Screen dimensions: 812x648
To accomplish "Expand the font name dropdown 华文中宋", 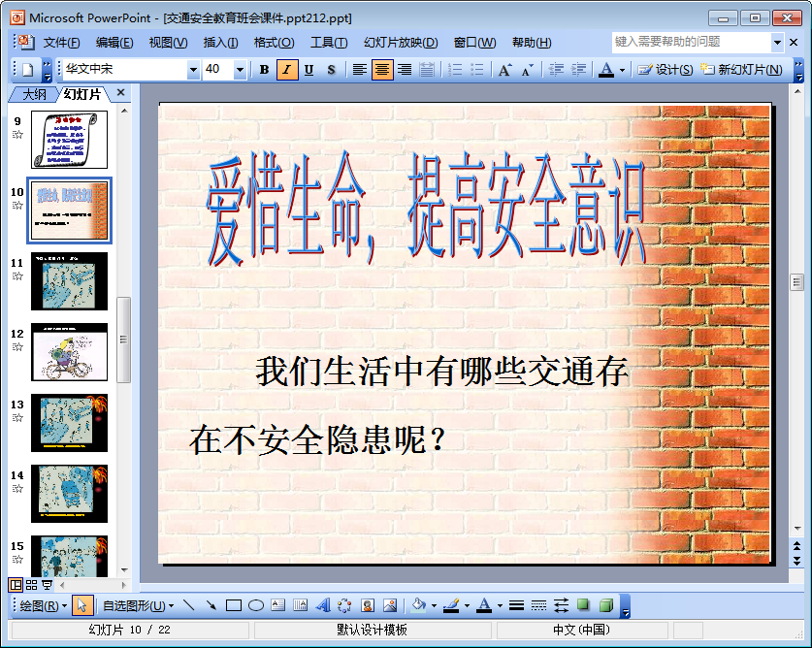I will [x=193, y=70].
